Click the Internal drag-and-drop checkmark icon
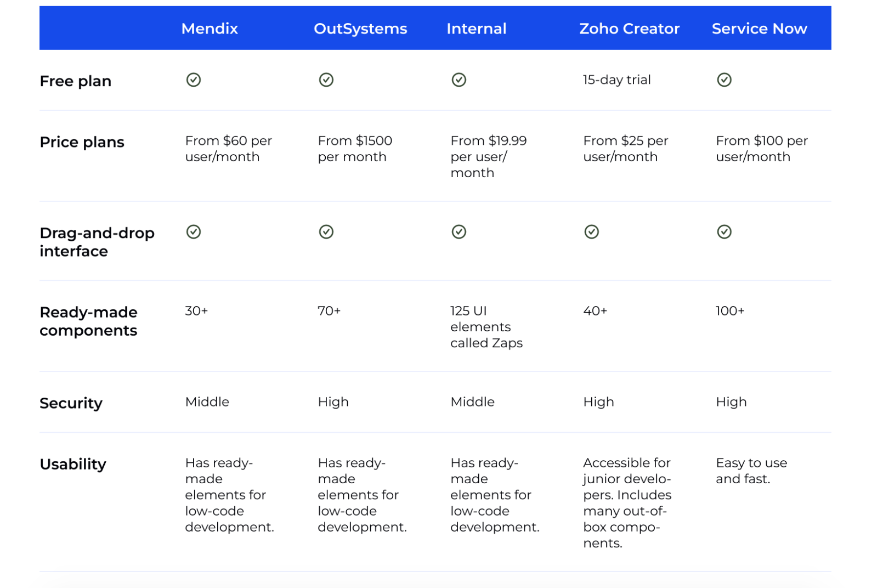Viewport: 883px width, 588px height. coord(459,232)
